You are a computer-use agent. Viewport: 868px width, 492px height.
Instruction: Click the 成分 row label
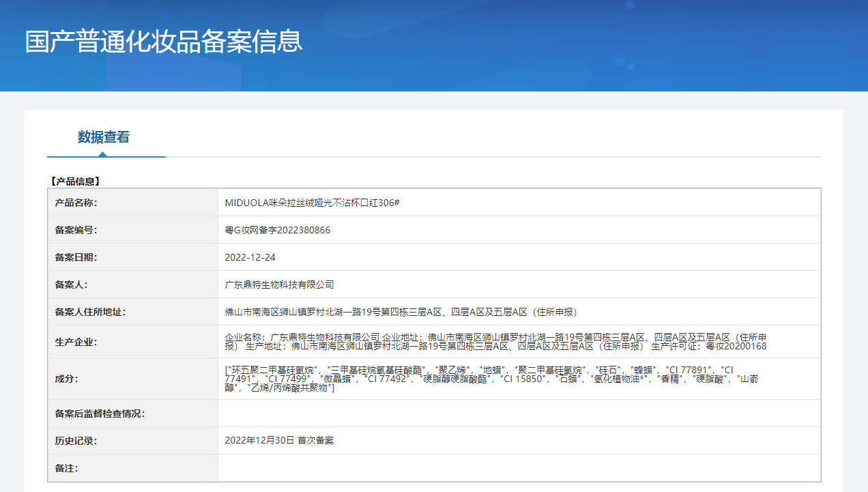point(67,379)
